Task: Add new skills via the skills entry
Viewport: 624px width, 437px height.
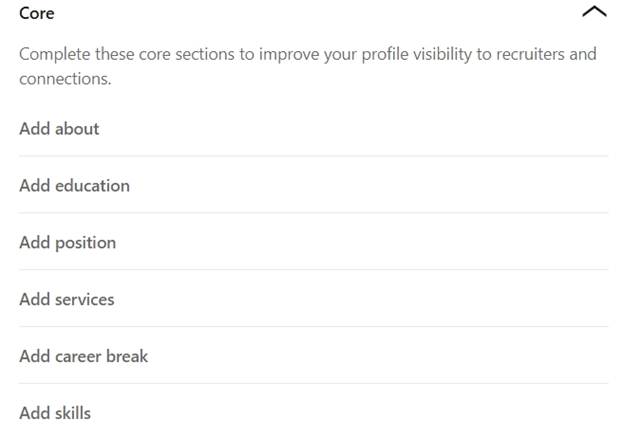Action: (x=313, y=413)
